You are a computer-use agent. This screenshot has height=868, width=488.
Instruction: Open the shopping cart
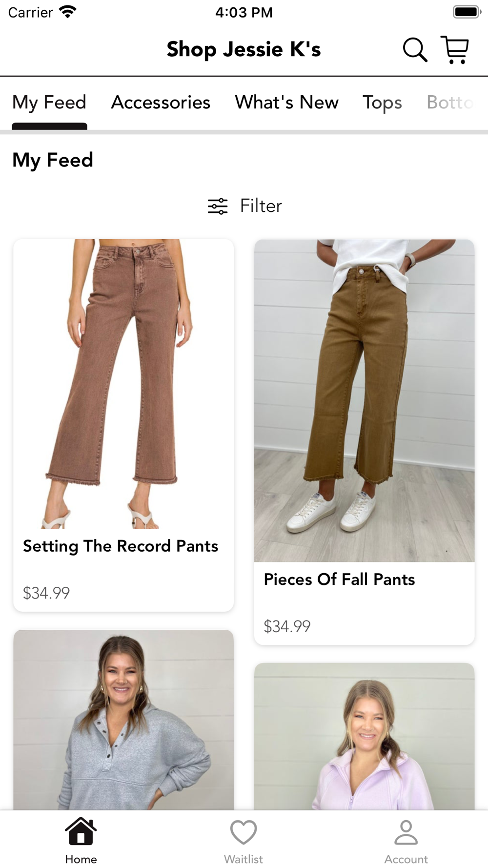(x=455, y=49)
